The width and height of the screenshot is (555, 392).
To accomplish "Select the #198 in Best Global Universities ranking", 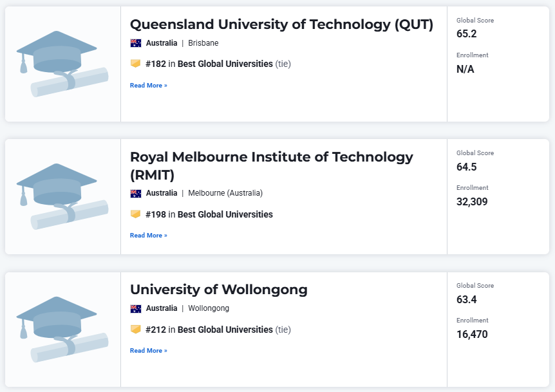I will click(209, 214).
